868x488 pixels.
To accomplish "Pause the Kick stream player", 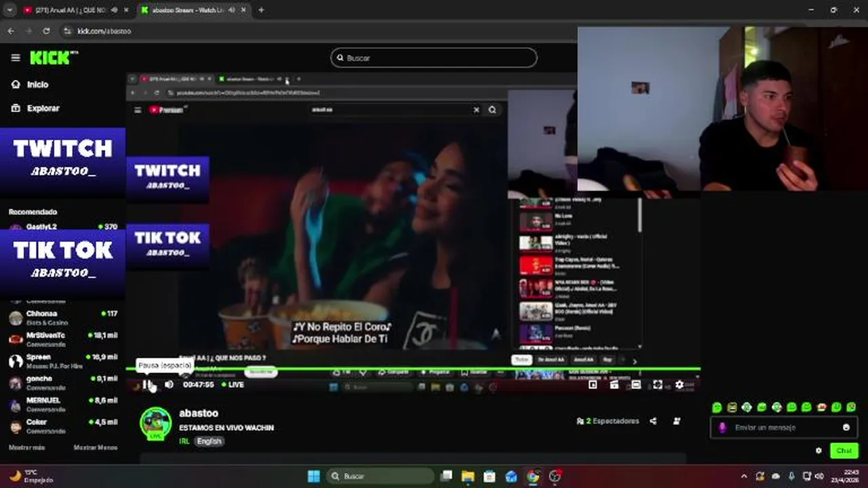I will [147, 384].
